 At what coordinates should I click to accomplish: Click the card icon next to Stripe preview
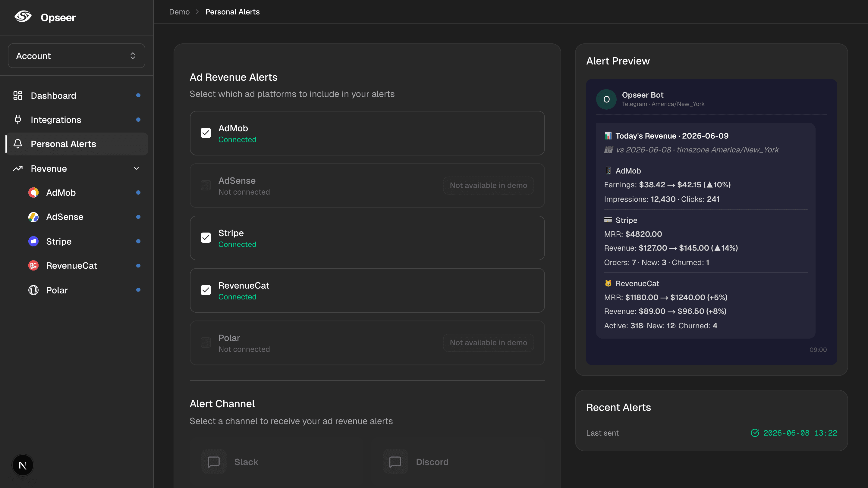(608, 220)
